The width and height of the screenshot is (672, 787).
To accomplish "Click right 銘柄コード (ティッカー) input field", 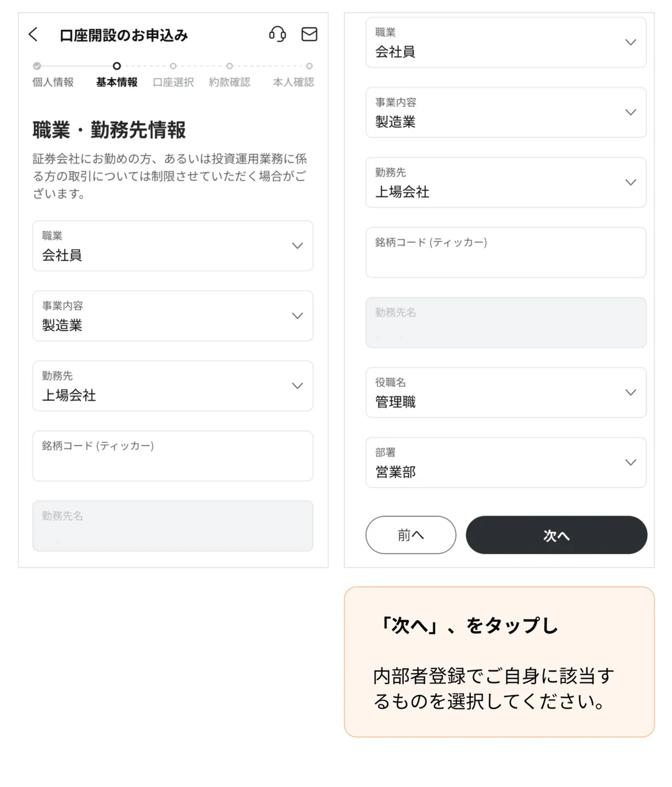I will [x=506, y=252].
